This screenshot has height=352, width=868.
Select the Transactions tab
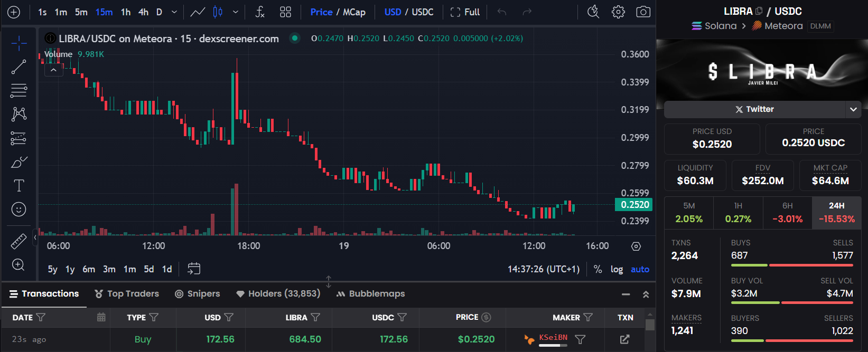pyautogui.click(x=44, y=294)
